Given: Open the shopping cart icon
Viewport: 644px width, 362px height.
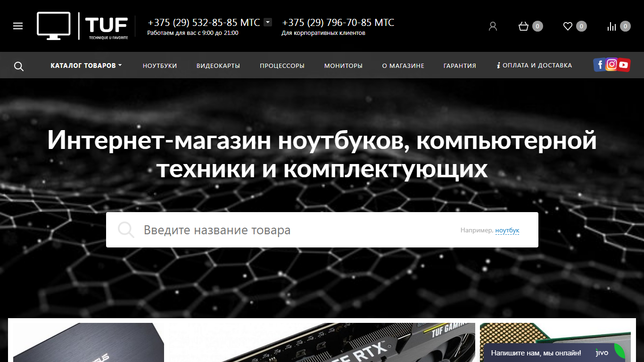Looking at the screenshot, I should click(x=523, y=26).
